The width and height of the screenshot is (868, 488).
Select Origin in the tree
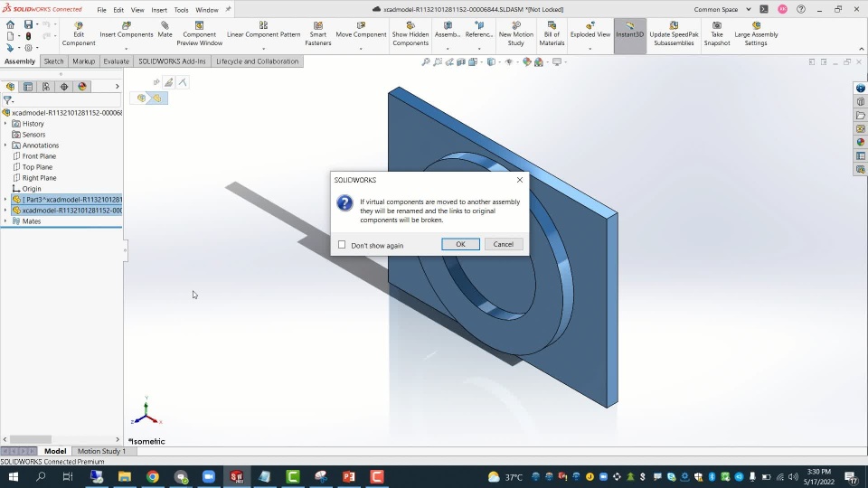coord(32,189)
